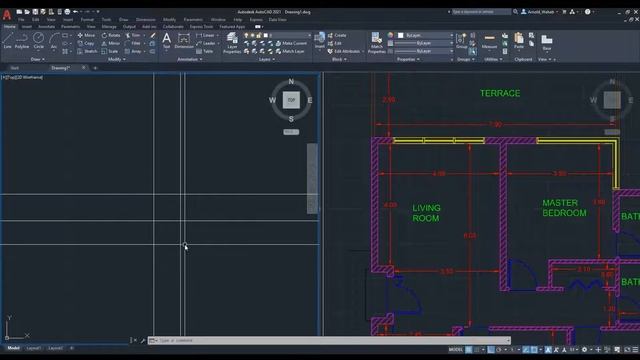Toggle object snap in status bar
640x360 pixels.
point(534,350)
